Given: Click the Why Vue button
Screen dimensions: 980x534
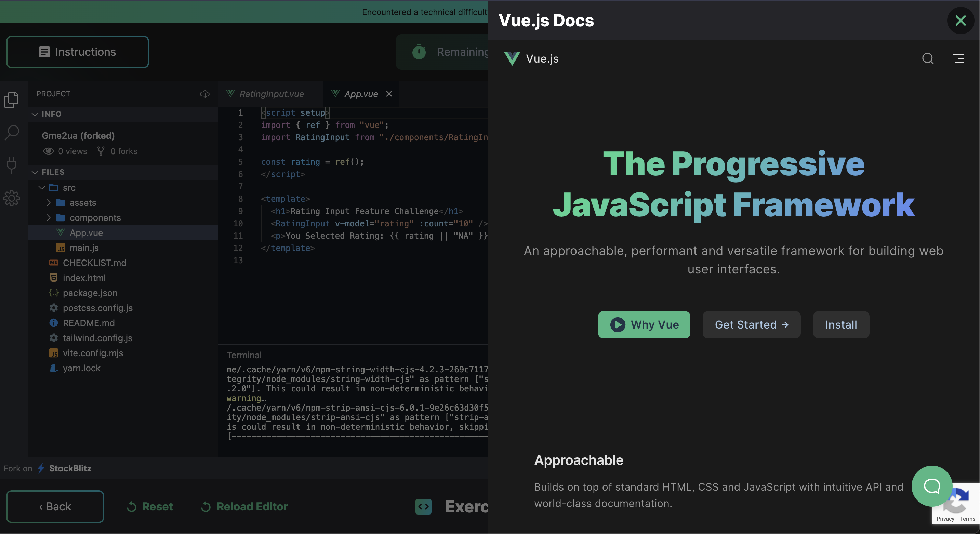Looking at the screenshot, I should tap(644, 324).
